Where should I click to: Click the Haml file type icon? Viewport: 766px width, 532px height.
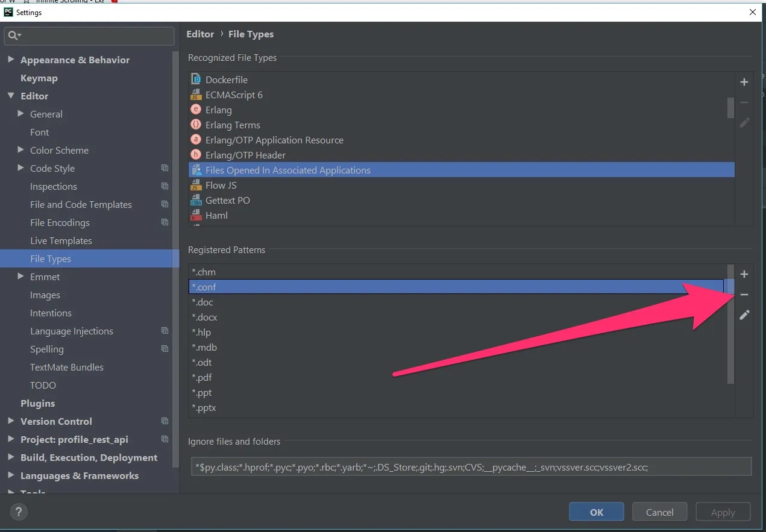coord(195,215)
